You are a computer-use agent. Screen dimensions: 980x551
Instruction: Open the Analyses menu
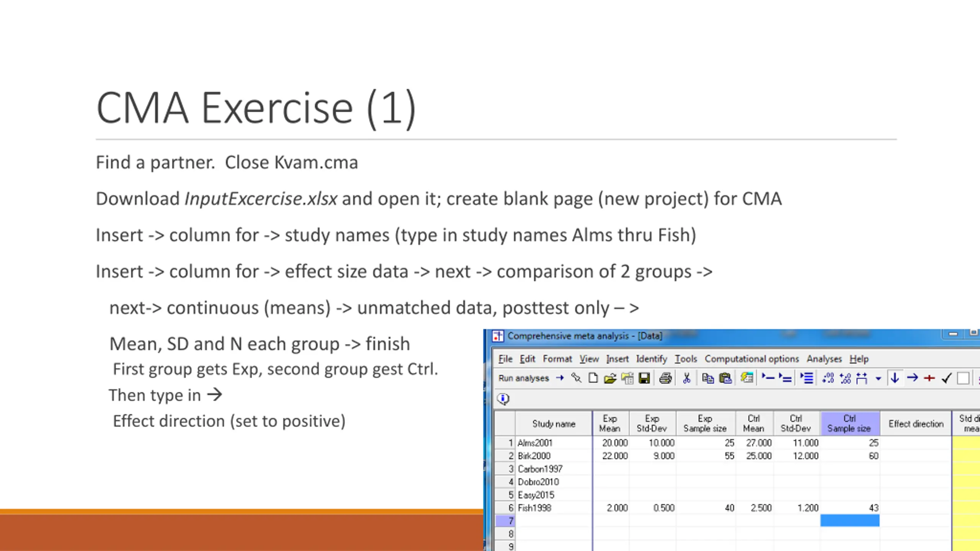click(824, 359)
